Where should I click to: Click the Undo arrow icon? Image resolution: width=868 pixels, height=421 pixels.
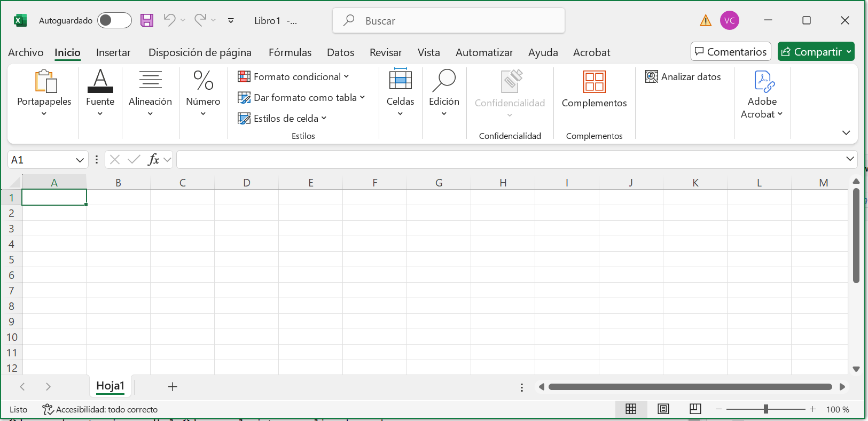tap(169, 20)
